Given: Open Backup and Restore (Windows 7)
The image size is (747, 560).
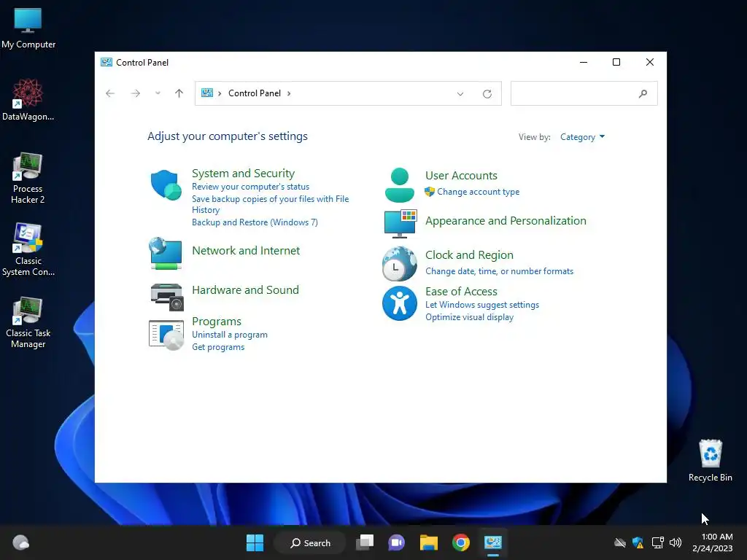Looking at the screenshot, I should tap(255, 222).
